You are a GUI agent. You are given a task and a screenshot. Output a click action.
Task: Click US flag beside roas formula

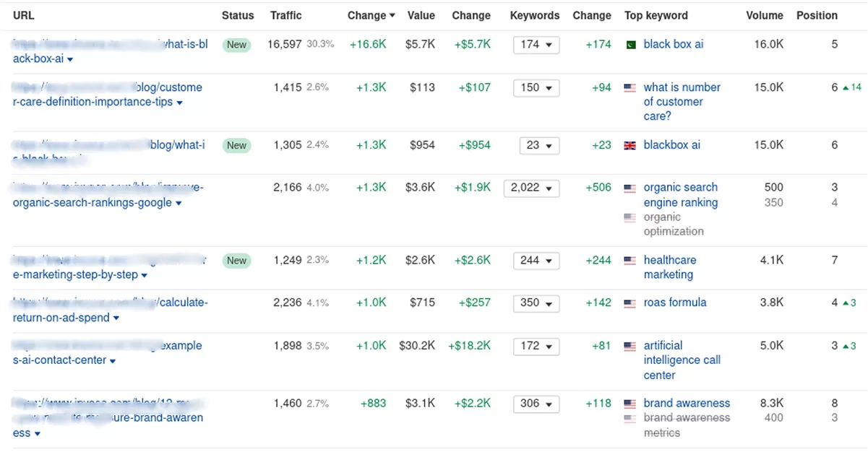point(630,303)
